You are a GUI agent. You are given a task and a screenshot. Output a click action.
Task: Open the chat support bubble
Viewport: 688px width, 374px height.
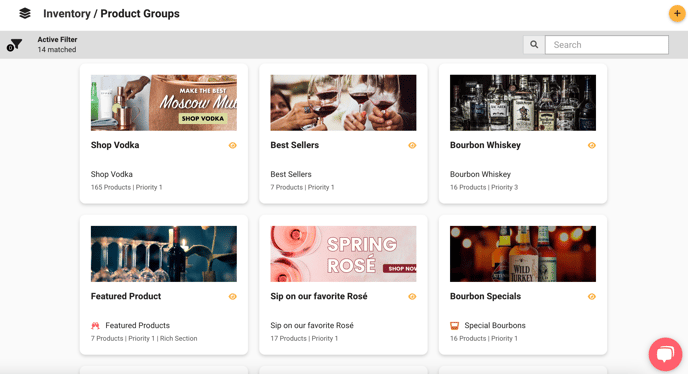pyautogui.click(x=665, y=354)
